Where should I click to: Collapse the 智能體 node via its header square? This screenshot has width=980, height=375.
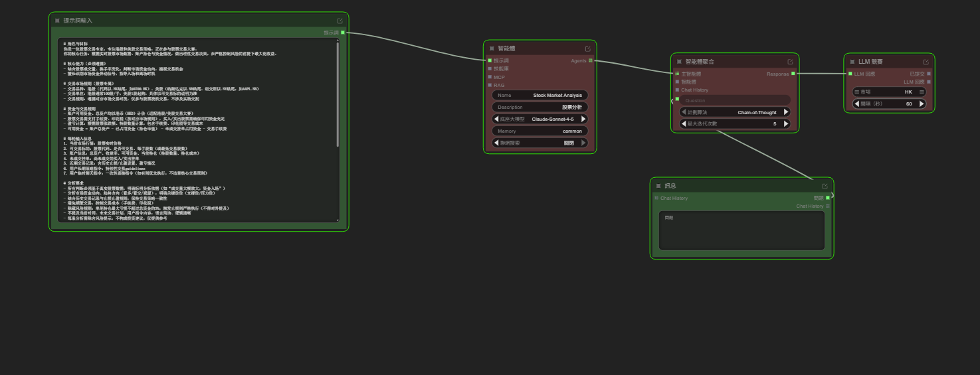coord(492,48)
